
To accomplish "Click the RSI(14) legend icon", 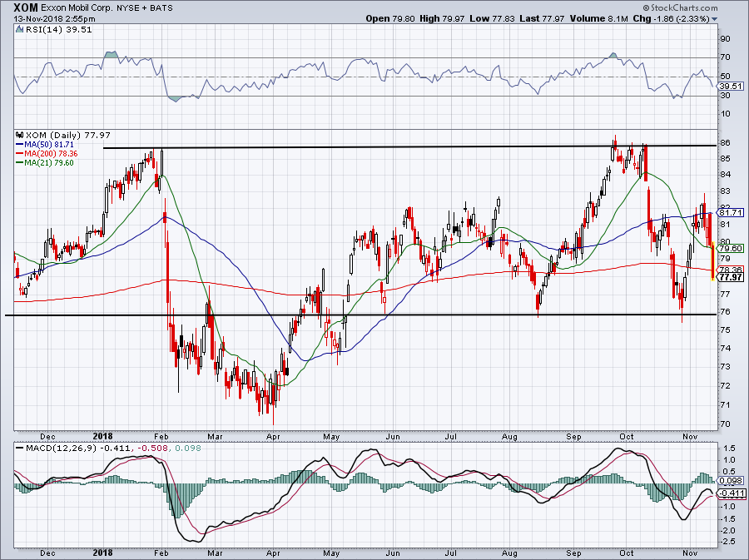I will (x=20, y=29).
